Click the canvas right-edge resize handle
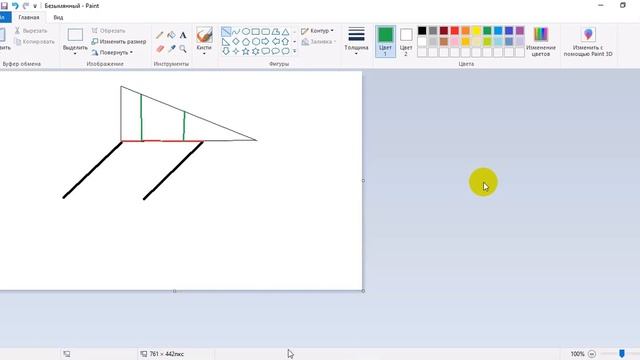This screenshot has height=360, width=640. point(363,180)
